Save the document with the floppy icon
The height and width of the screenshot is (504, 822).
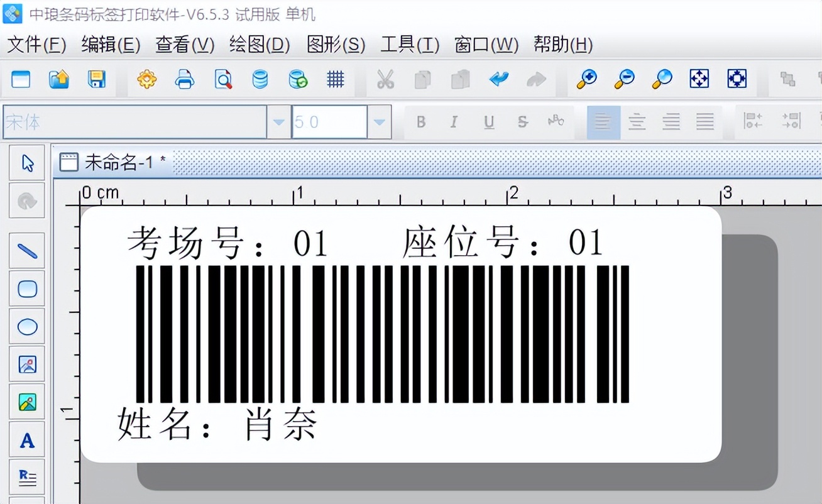[x=96, y=79]
